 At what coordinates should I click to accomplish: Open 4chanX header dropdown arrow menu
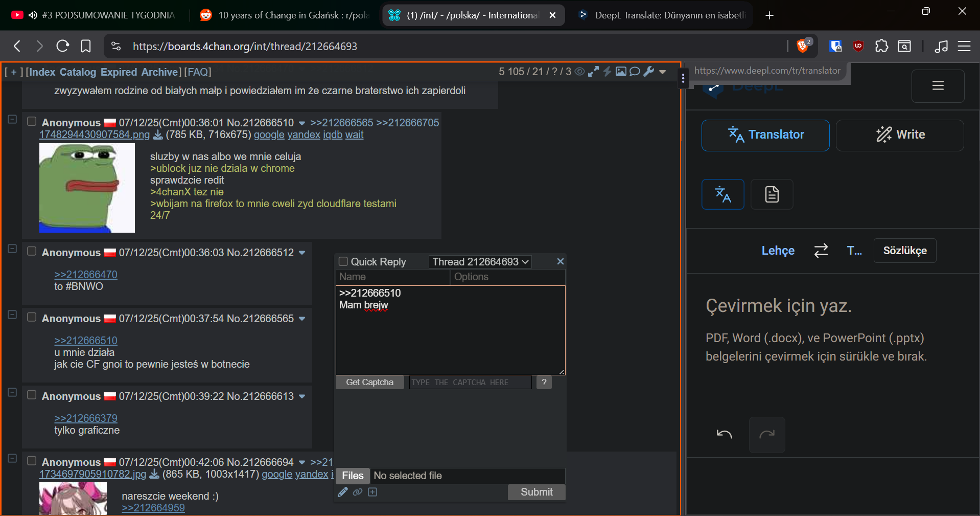663,72
